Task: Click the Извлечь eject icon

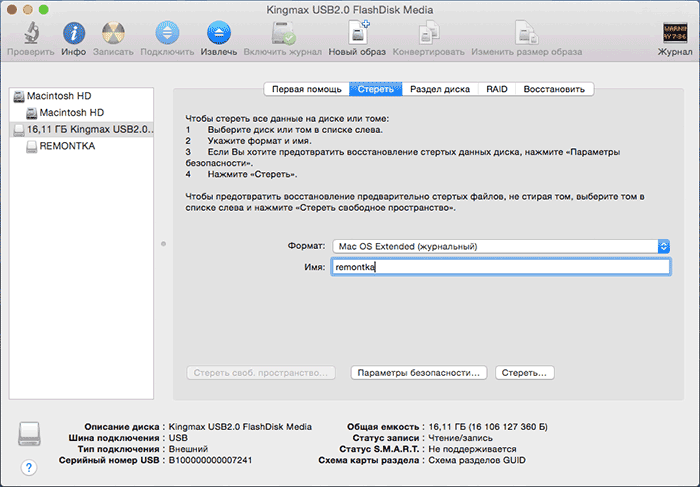Action: click(x=218, y=32)
